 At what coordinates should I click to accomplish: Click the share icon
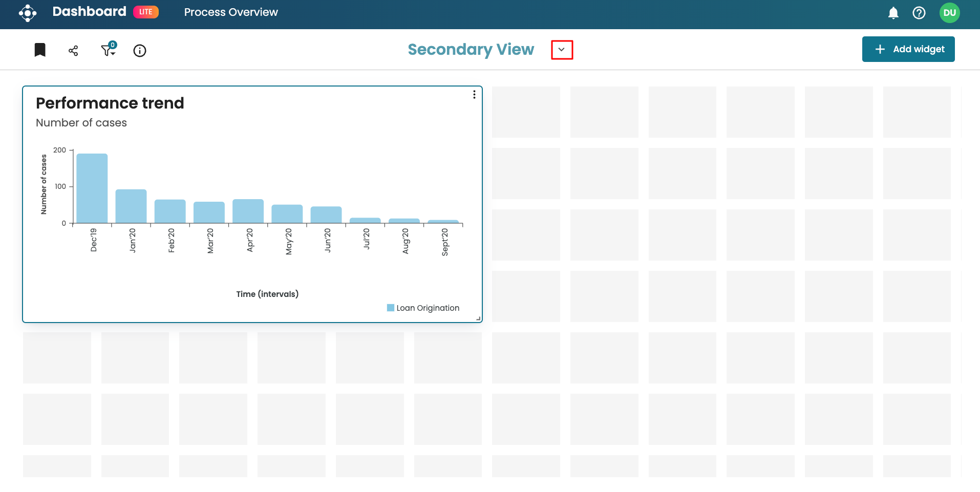[73, 51]
